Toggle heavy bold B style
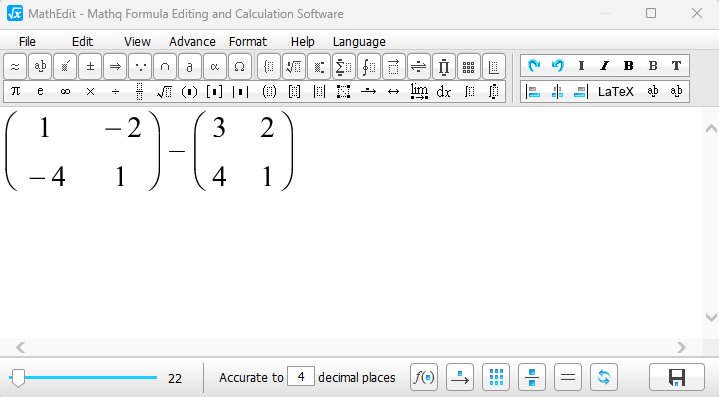The width and height of the screenshot is (719, 397). 629,66
